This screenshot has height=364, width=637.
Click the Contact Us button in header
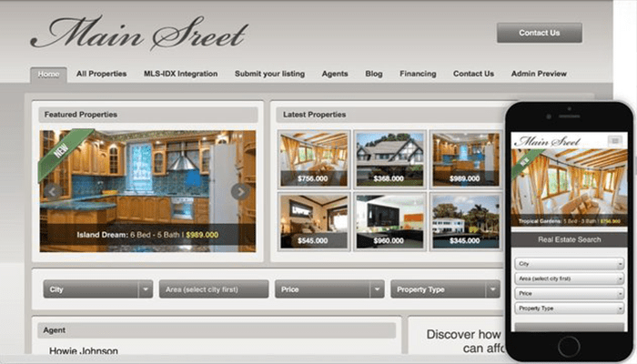tap(539, 33)
